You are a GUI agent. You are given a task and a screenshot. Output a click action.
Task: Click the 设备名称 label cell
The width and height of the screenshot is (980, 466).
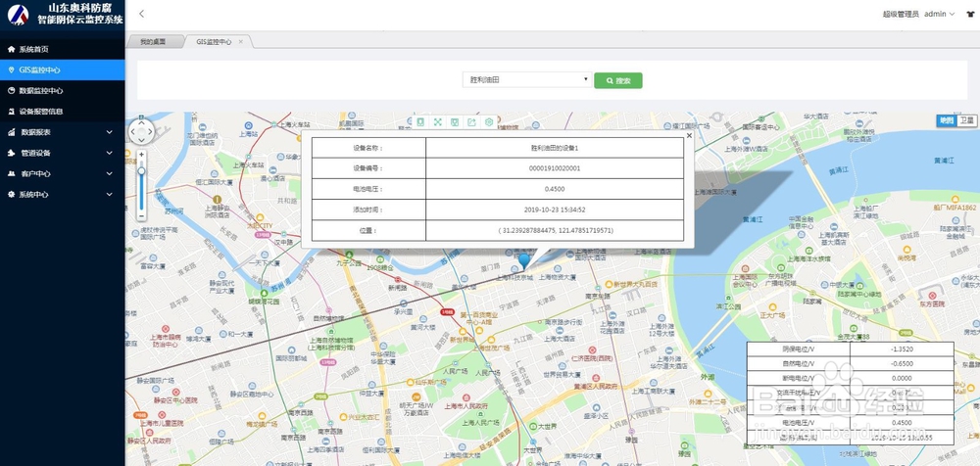tap(368, 148)
